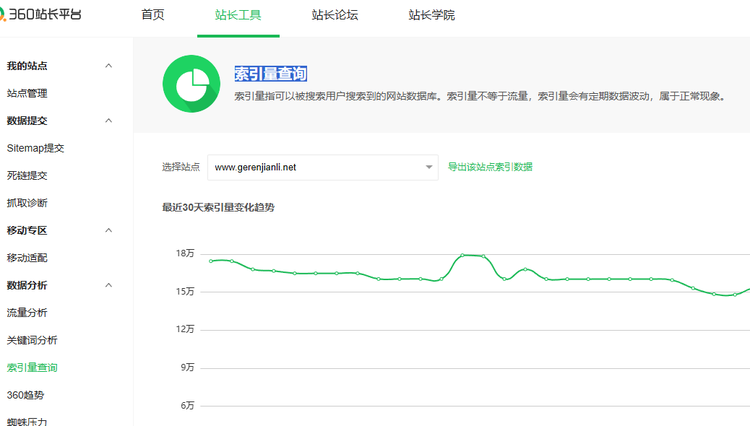This screenshot has height=426, width=750.
Task: Go to 抓取诊断 page
Action: tap(27, 203)
